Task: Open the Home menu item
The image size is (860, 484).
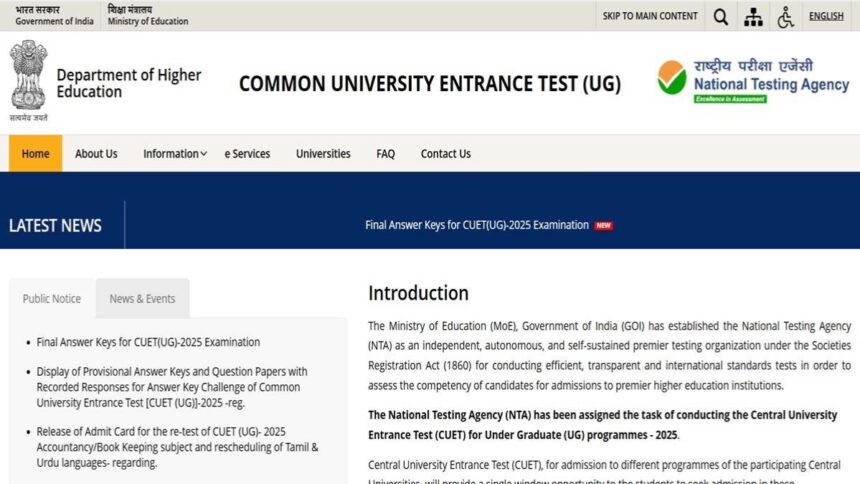Action: pyautogui.click(x=35, y=154)
